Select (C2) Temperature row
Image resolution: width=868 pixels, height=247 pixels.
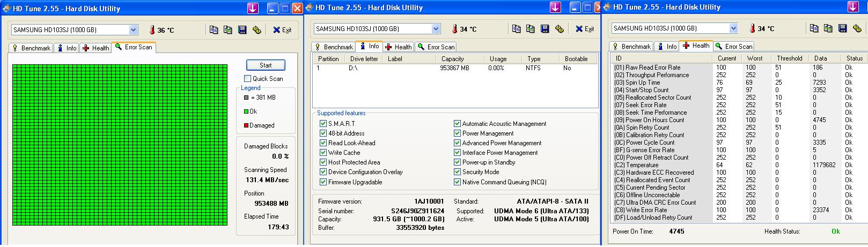pos(738,165)
